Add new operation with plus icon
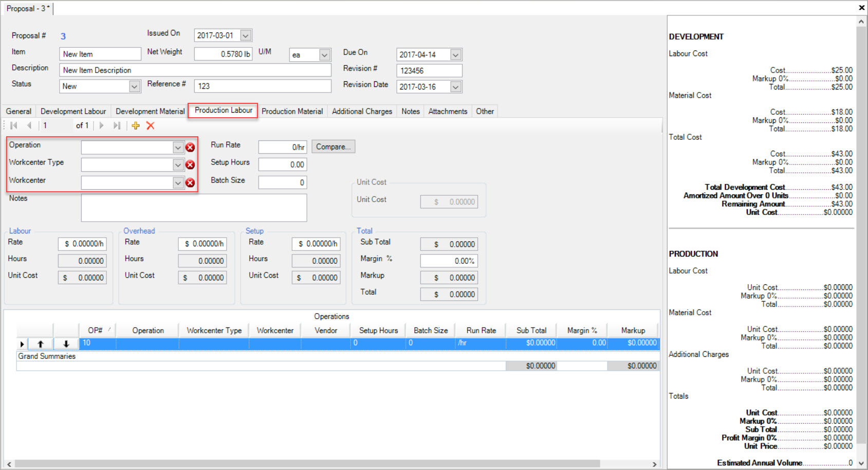This screenshot has width=868, height=470. tap(136, 125)
